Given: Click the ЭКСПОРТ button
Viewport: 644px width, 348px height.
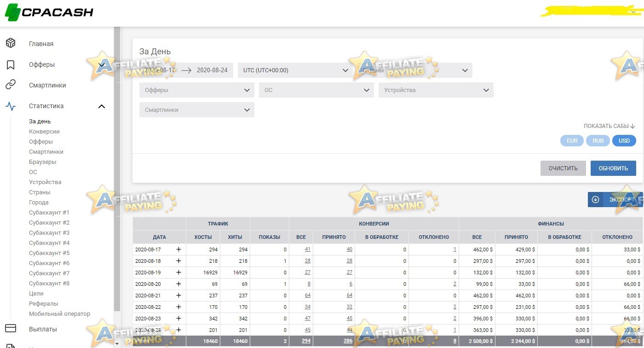Looking at the screenshot, I should [x=615, y=199].
